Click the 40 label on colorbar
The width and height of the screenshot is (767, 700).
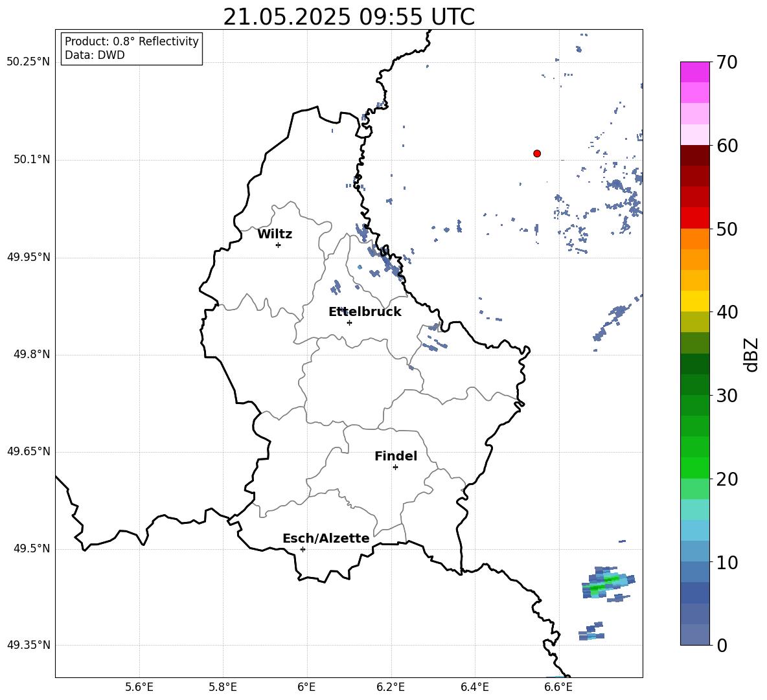(x=727, y=312)
